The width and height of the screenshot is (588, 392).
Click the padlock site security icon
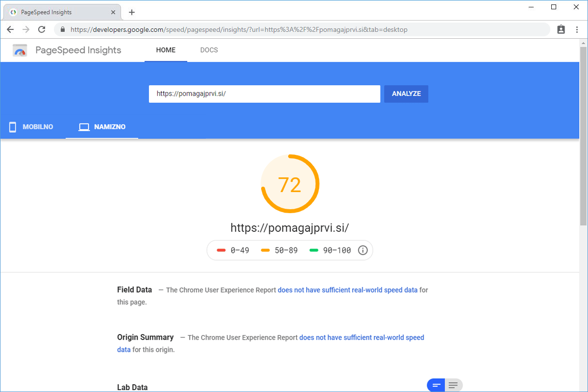(62, 29)
